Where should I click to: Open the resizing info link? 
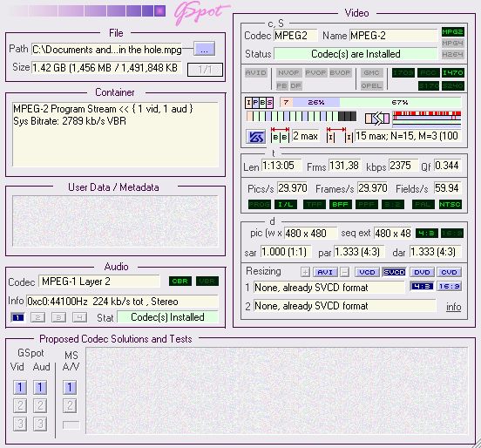[x=454, y=307]
